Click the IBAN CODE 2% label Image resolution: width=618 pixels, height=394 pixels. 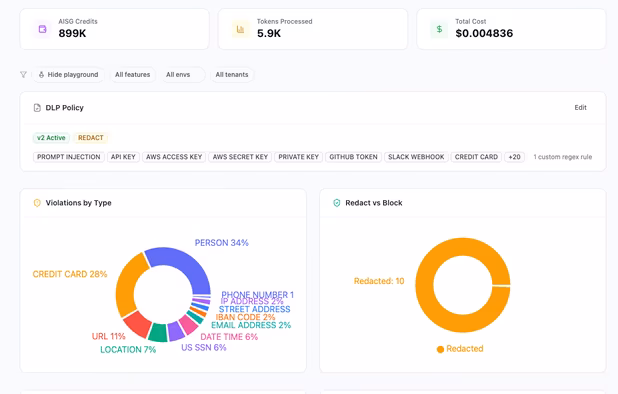[245, 318]
